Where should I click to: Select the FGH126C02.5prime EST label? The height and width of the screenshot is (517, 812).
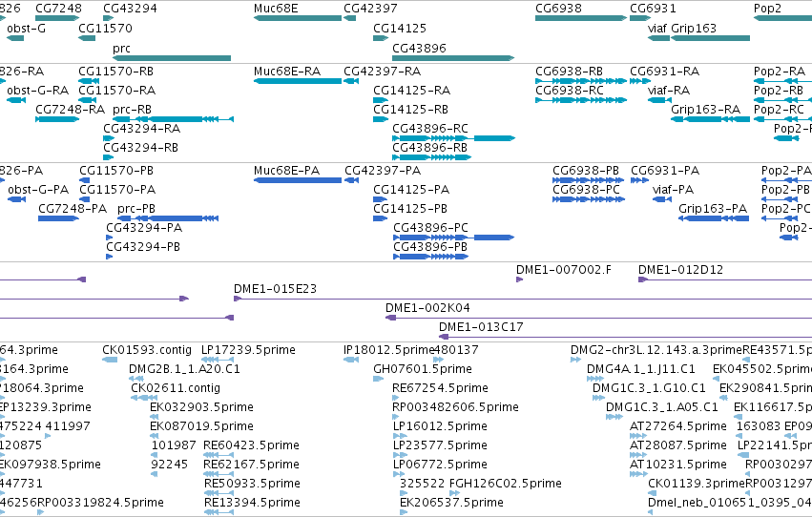point(506,484)
